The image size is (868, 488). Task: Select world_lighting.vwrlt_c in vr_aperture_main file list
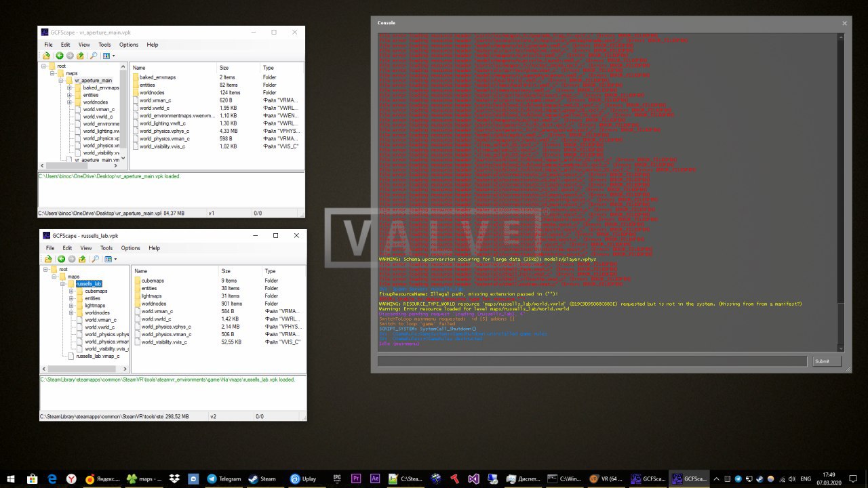pos(163,123)
